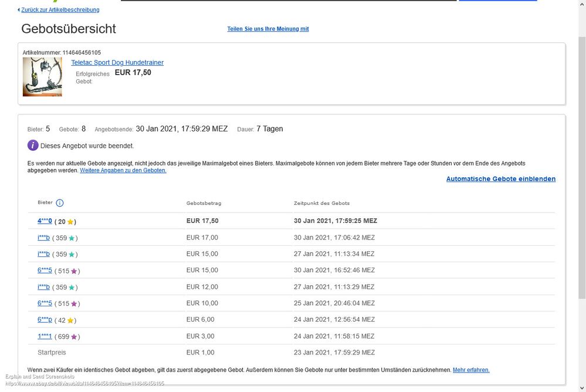The height and width of the screenshot is (392, 586).
Task: Click the teal star in the EUR 17,00 row
Action: click(x=72, y=238)
